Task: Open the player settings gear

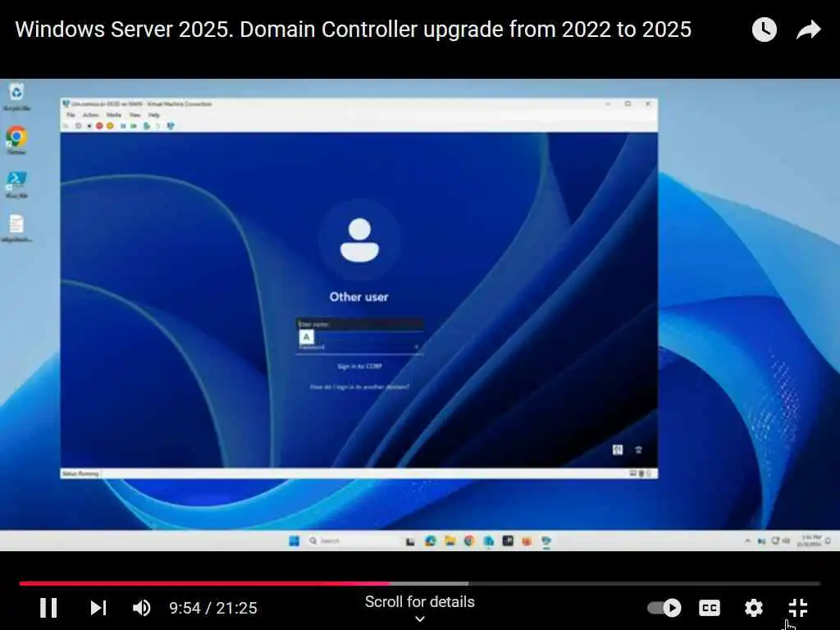Action: coord(754,608)
